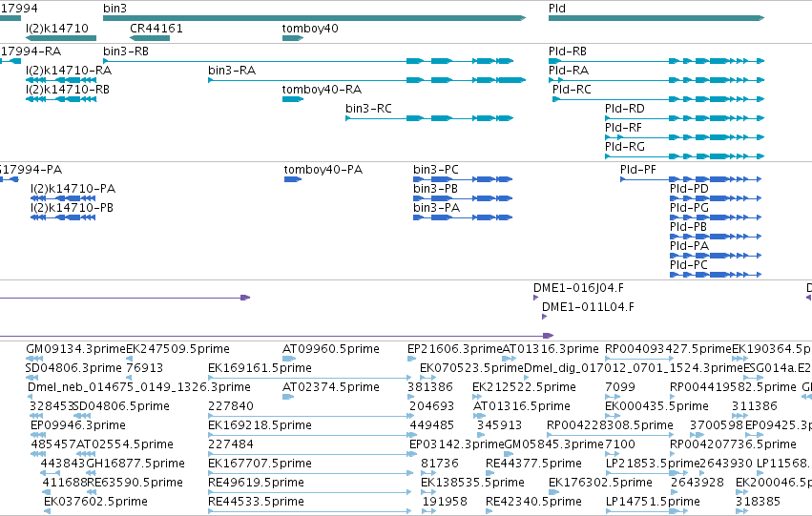The image size is (812, 516).
Task: Open the bin3-RB transcript label
Action: point(126,52)
